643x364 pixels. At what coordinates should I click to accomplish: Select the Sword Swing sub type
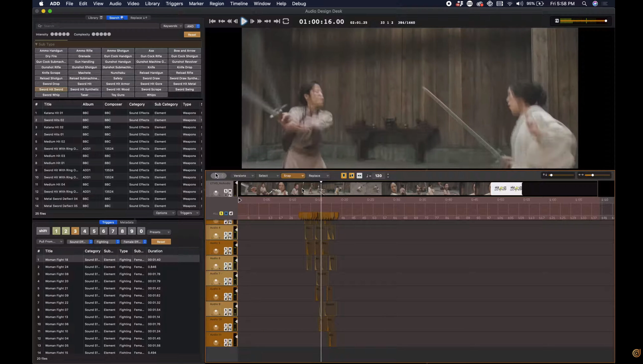click(x=184, y=89)
